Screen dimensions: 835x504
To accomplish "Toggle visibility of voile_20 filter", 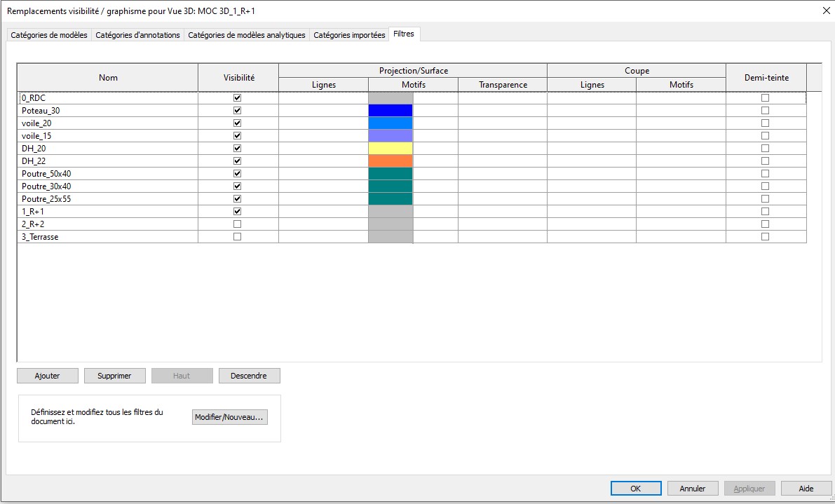I will pyautogui.click(x=238, y=123).
